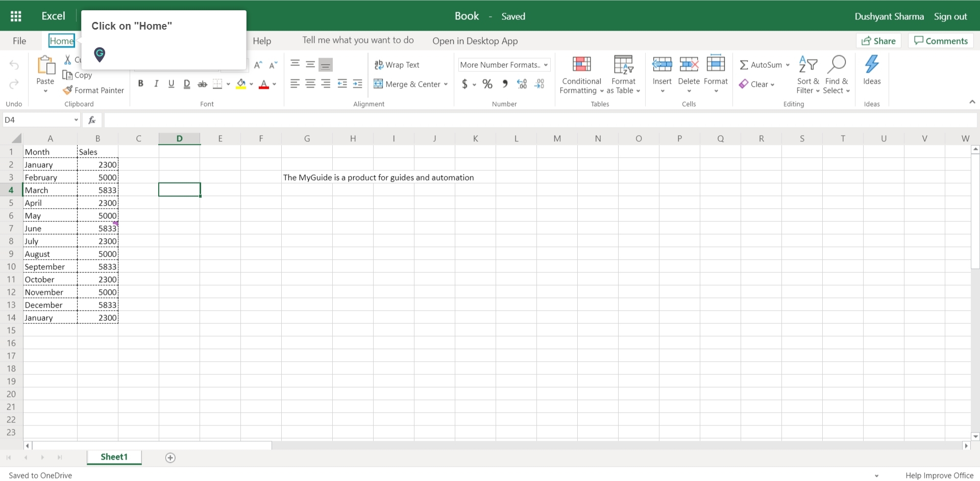980x481 pixels.
Task: Expand the AutoSum dropdown arrow
Action: 788,65
